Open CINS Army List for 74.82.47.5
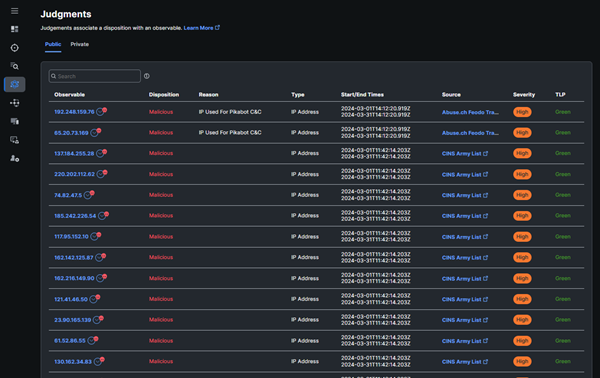This screenshot has height=378, width=600. click(x=465, y=195)
